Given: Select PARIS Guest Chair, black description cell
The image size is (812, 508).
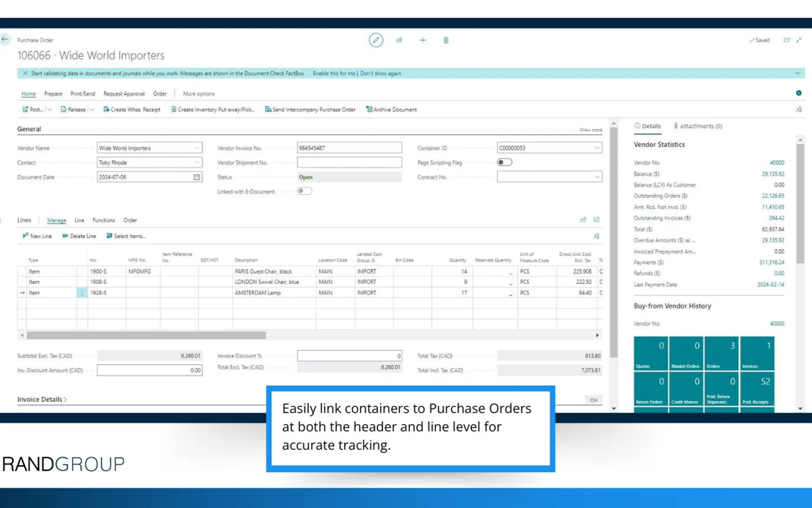Looking at the screenshot, I should pos(274,271).
